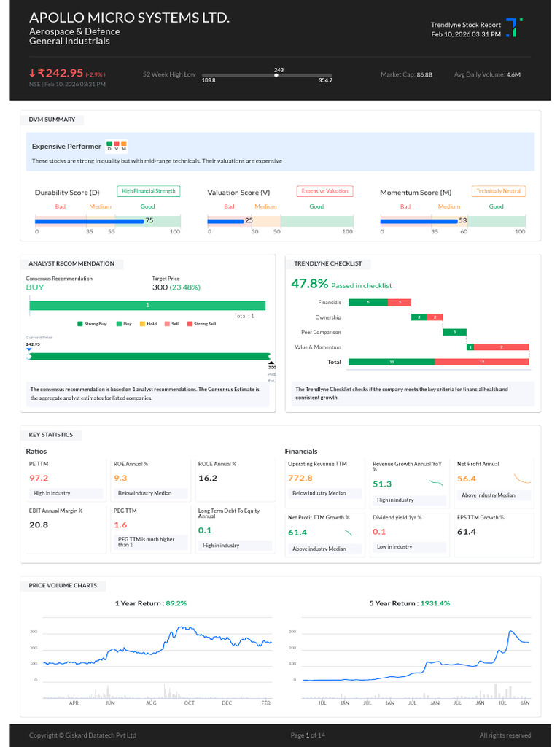Click the 52 Week High Low slider dot

tap(276, 75)
